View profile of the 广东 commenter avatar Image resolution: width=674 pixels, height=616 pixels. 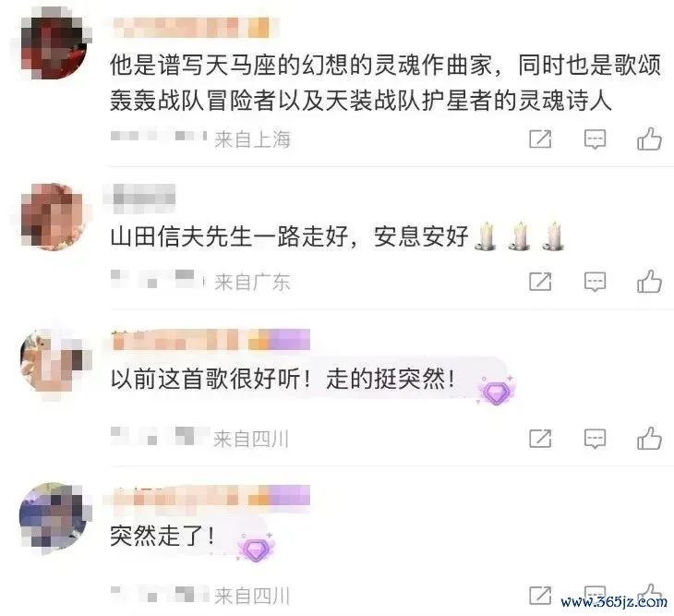(54, 216)
